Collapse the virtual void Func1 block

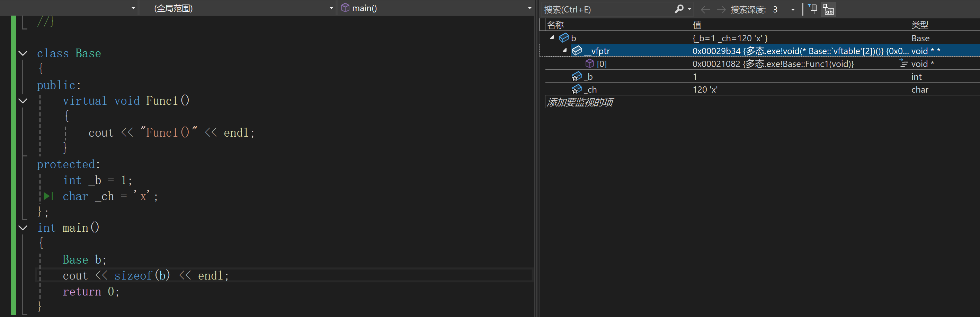pyautogui.click(x=23, y=101)
